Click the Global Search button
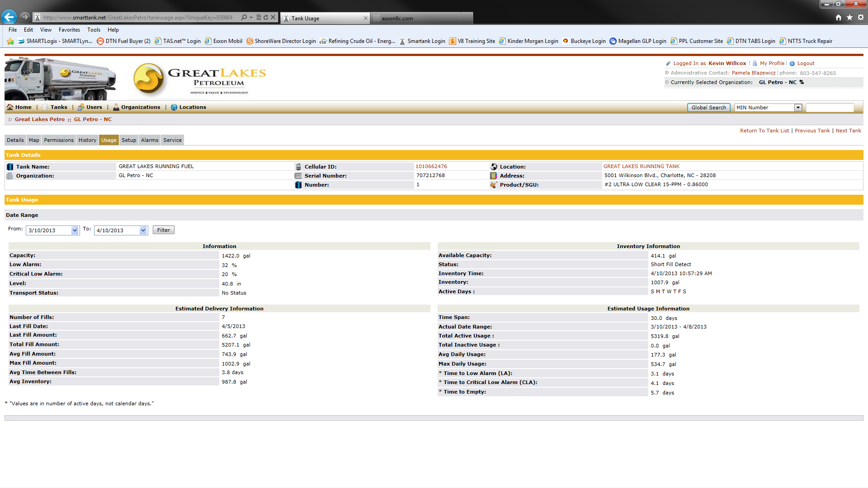 pos(708,108)
